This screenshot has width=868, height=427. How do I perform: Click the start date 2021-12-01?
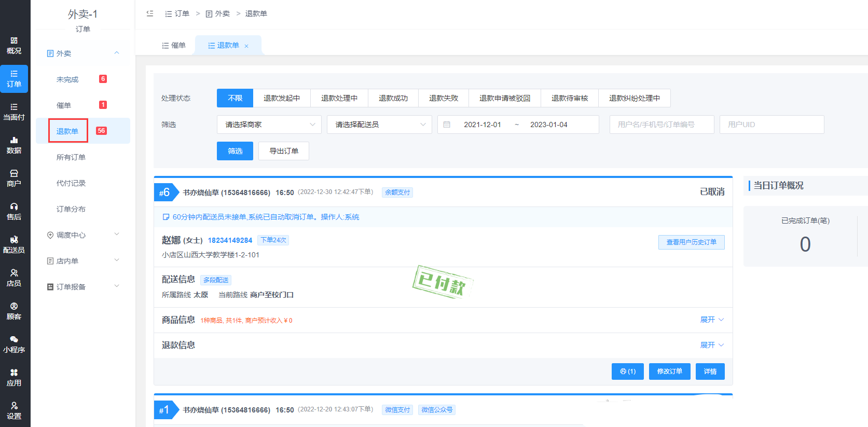(x=483, y=125)
